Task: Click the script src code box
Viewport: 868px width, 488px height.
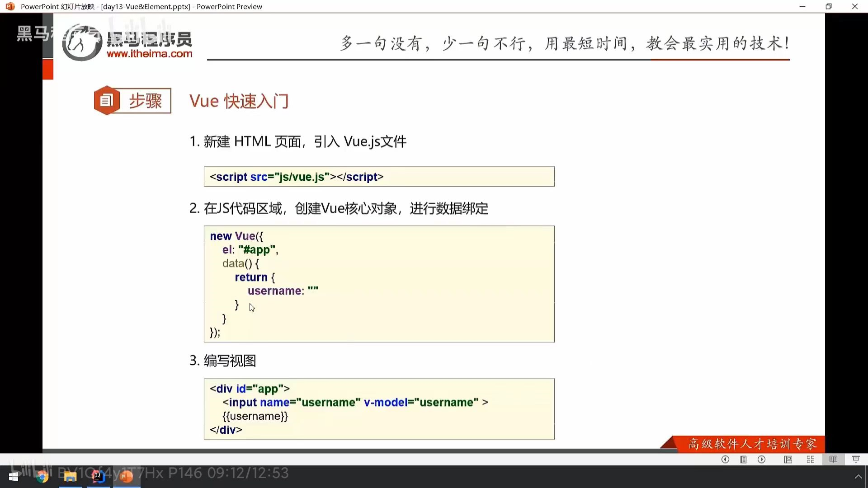Action: pos(379,177)
